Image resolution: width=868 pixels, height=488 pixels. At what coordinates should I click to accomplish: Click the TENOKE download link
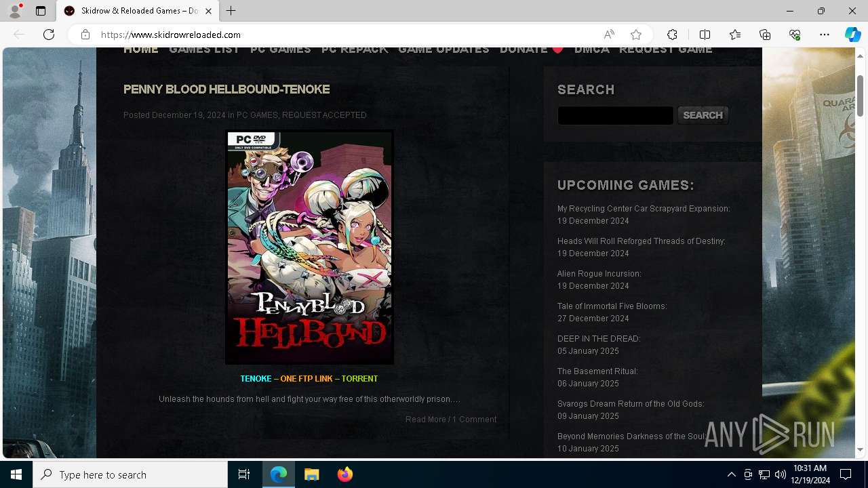[x=256, y=379]
